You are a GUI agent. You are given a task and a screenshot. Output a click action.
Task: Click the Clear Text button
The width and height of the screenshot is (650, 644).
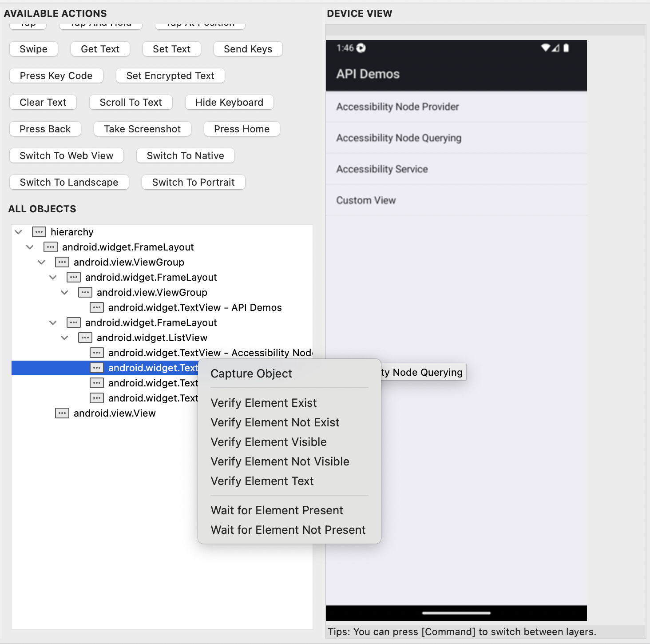[43, 102]
